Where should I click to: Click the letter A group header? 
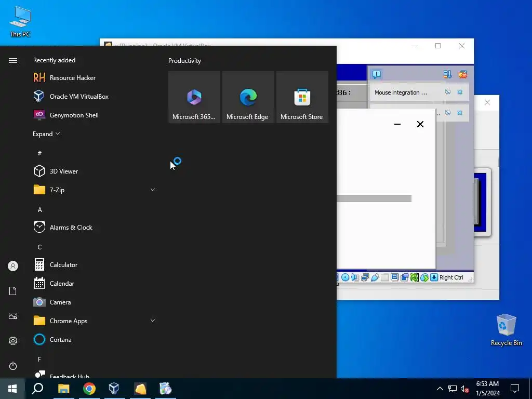(39, 210)
